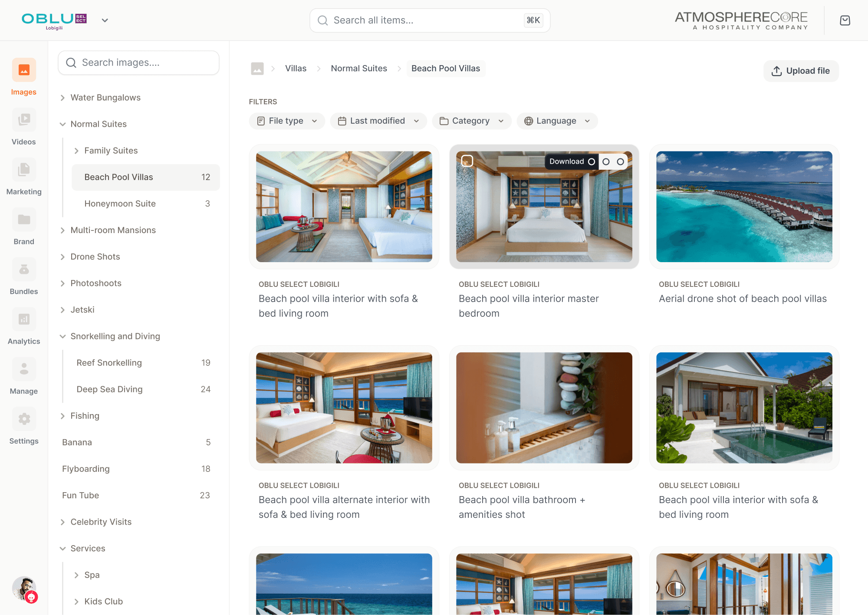Click the image root breadcrumb icon
Viewport: 868px width, 615px height.
[257, 69]
